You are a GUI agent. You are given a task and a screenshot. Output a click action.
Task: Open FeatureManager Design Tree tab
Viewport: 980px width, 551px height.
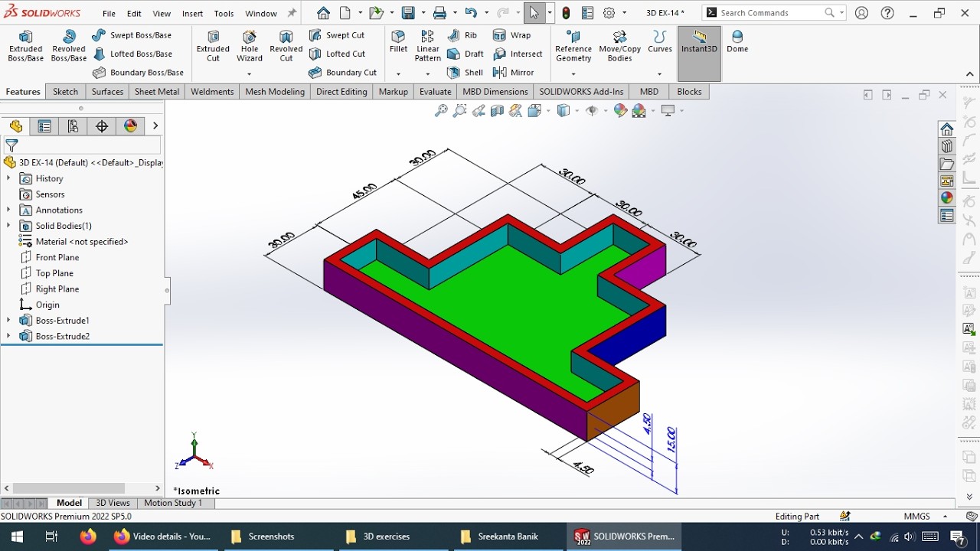click(x=16, y=126)
